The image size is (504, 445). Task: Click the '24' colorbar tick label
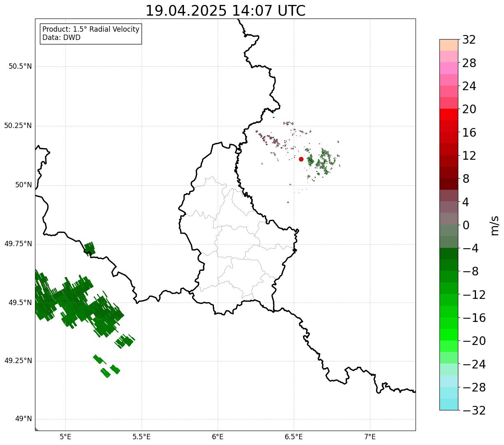tap(469, 86)
